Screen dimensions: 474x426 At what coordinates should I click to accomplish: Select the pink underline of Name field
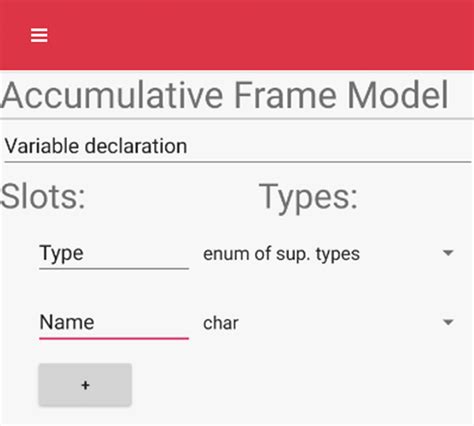pyautogui.click(x=114, y=338)
